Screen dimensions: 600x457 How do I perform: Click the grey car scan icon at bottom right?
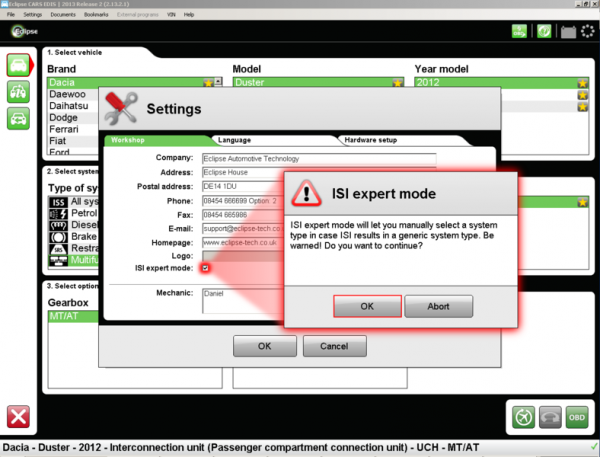550,417
